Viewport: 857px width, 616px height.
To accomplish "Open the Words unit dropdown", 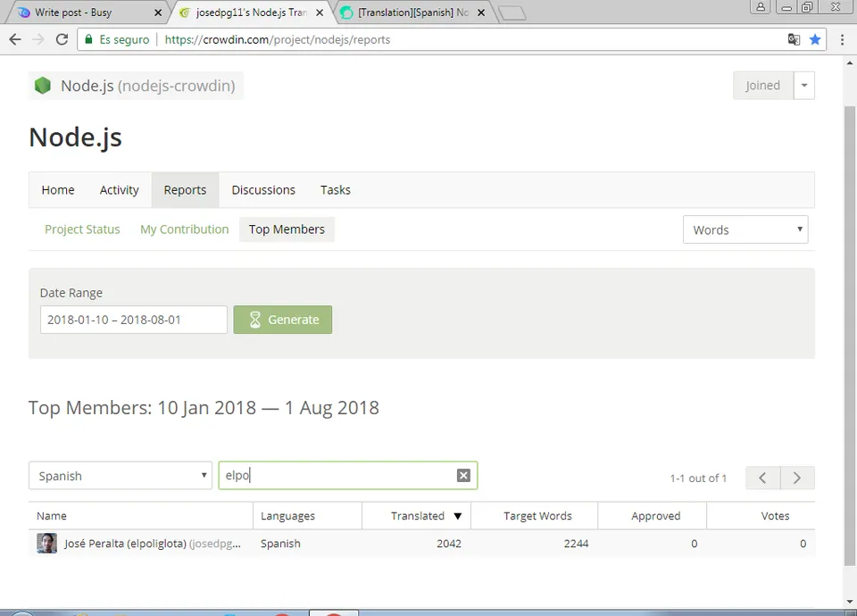I will pyautogui.click(x=745, y=229).
